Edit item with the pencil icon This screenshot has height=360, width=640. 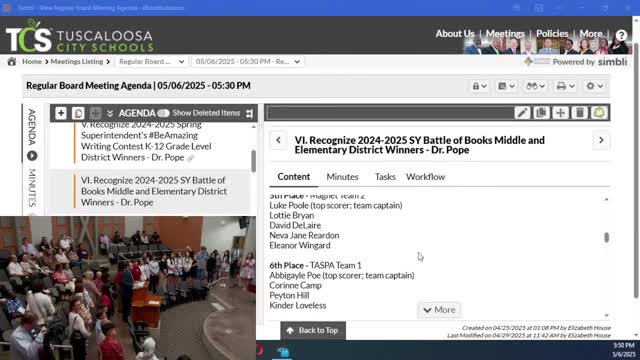point(522,113)
